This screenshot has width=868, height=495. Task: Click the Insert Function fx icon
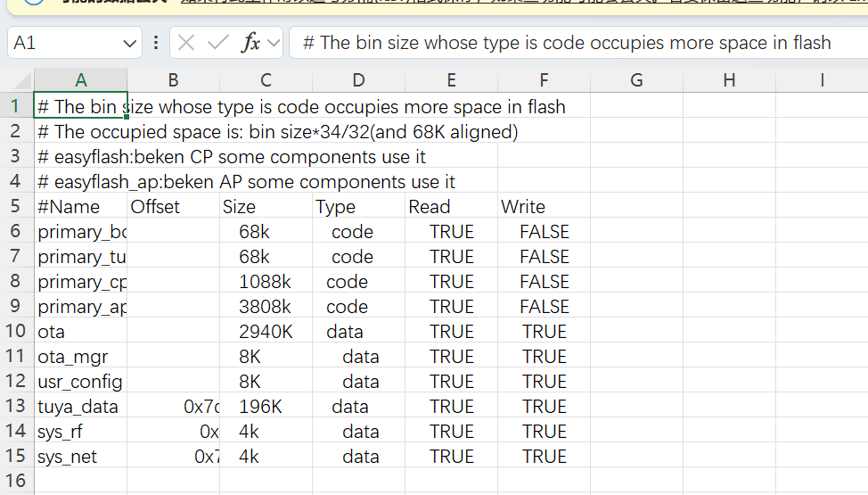(x=250, y=43)
